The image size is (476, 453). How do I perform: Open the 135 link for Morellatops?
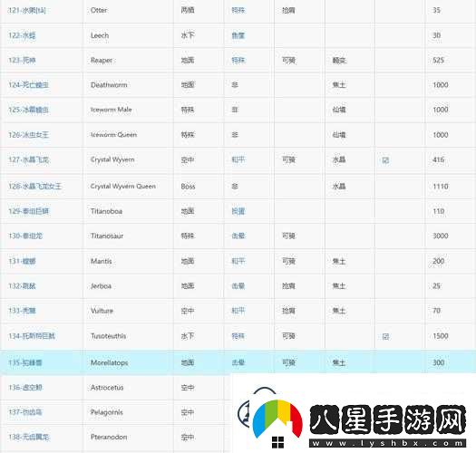25,362
